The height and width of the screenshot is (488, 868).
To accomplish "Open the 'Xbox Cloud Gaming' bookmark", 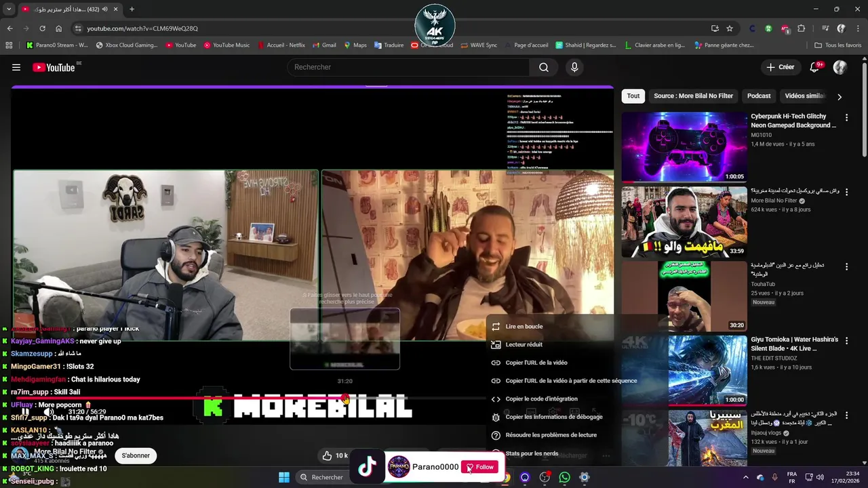I will (127, 45).
